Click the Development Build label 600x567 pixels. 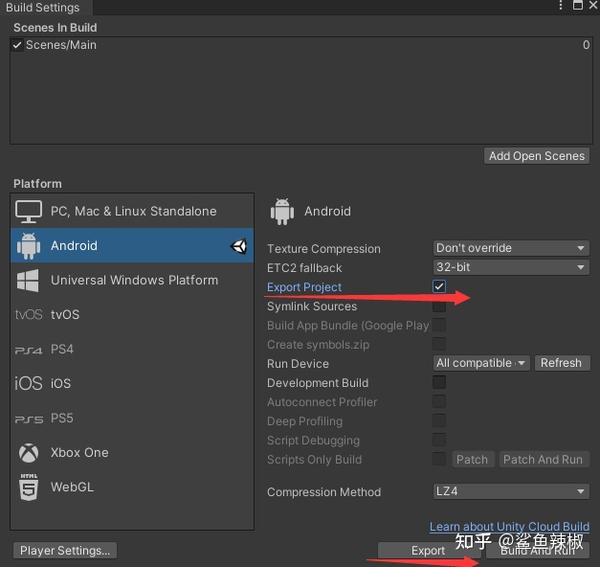click(318, 383)
